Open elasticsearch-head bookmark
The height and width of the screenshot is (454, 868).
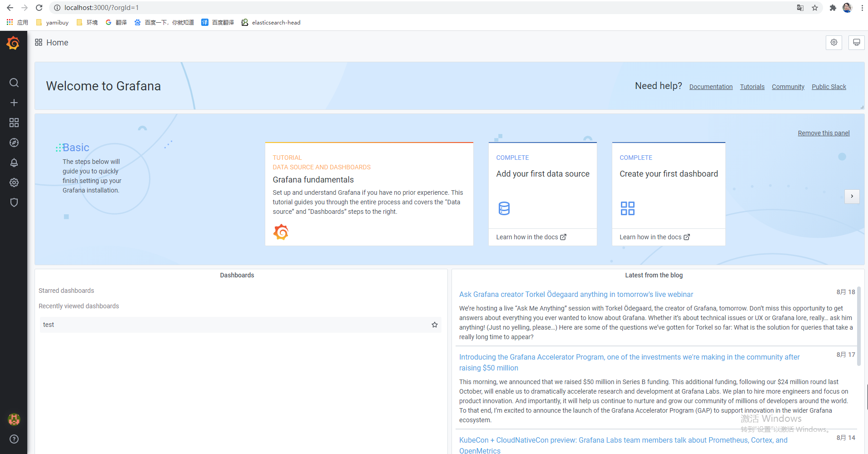point(271,22)
